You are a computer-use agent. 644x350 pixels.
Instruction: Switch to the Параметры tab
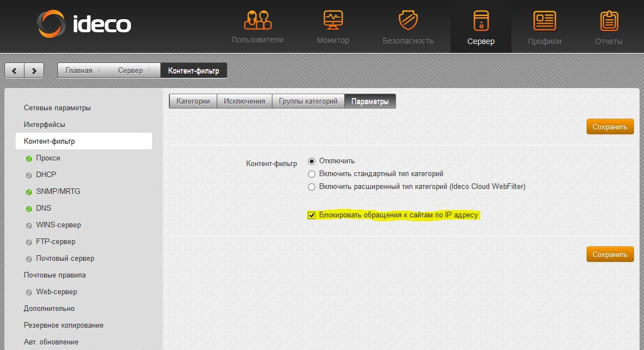pos(370,101)
